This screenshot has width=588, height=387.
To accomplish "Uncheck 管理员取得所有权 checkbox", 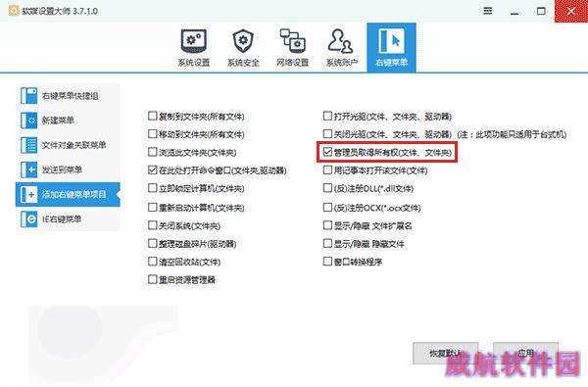I will coord(327,152).
